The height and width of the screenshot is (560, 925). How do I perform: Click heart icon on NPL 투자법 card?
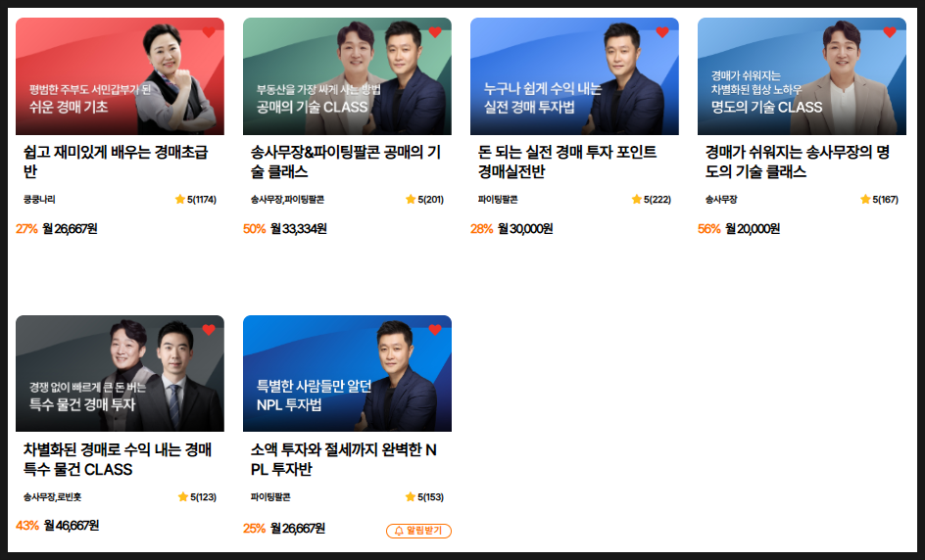tap(435, 330)
